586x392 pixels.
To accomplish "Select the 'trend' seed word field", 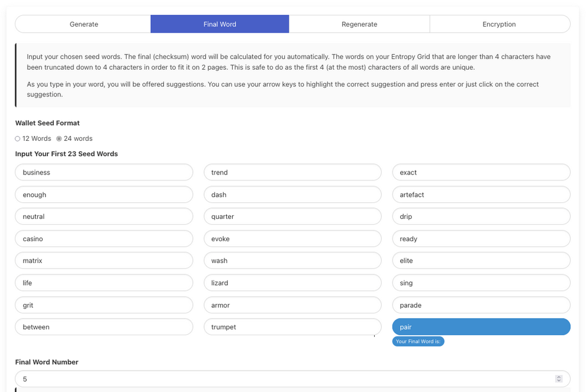I will pos(292,172).
